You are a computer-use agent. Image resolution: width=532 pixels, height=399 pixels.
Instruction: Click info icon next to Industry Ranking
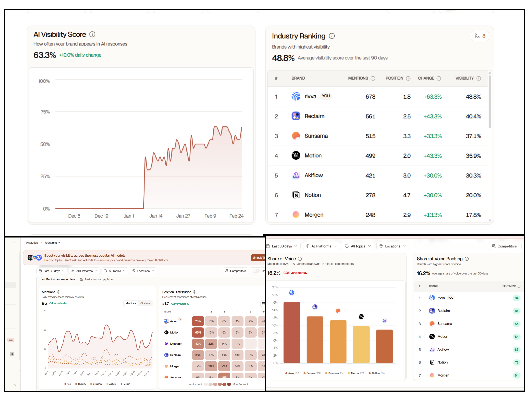coord(332,36)
